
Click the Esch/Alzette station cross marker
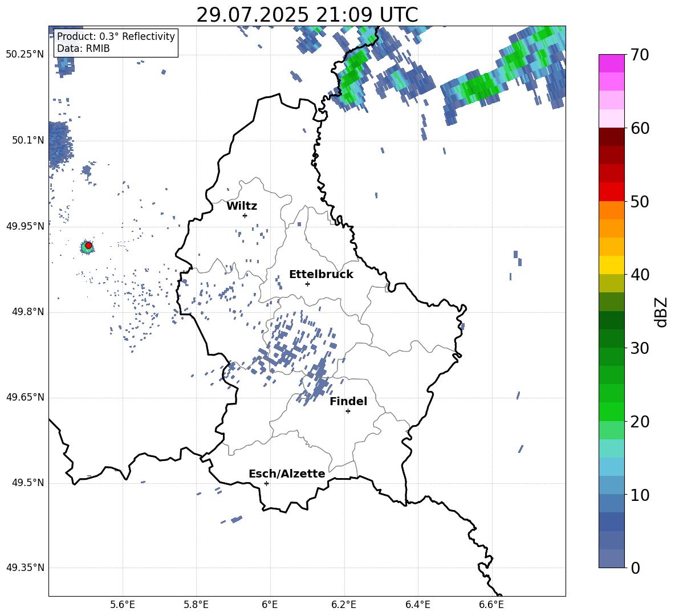[266, 483]
